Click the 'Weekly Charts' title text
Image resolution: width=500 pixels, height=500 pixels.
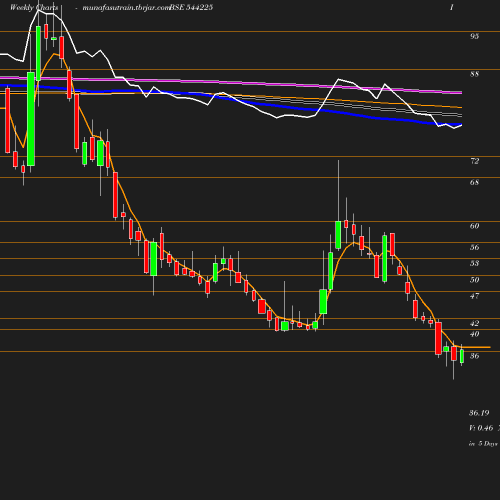[x=34, y=7]
